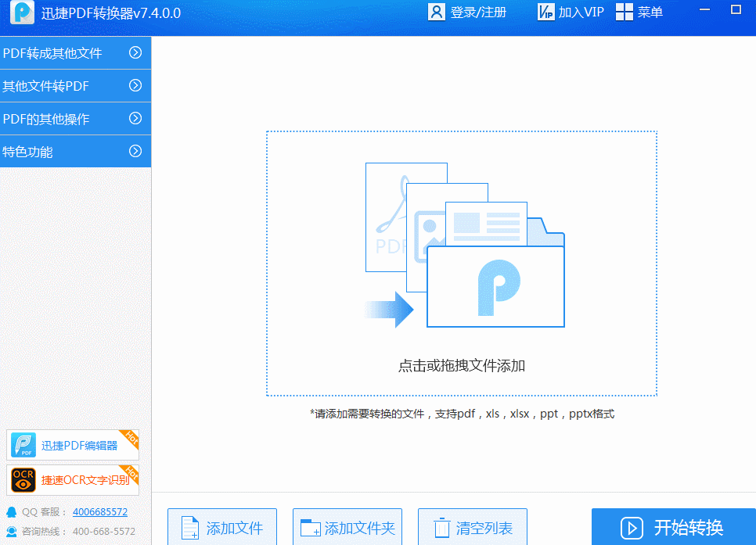Expand arrow next to 其他文件转PDF
756x545 pixels.
pos(135,85)
